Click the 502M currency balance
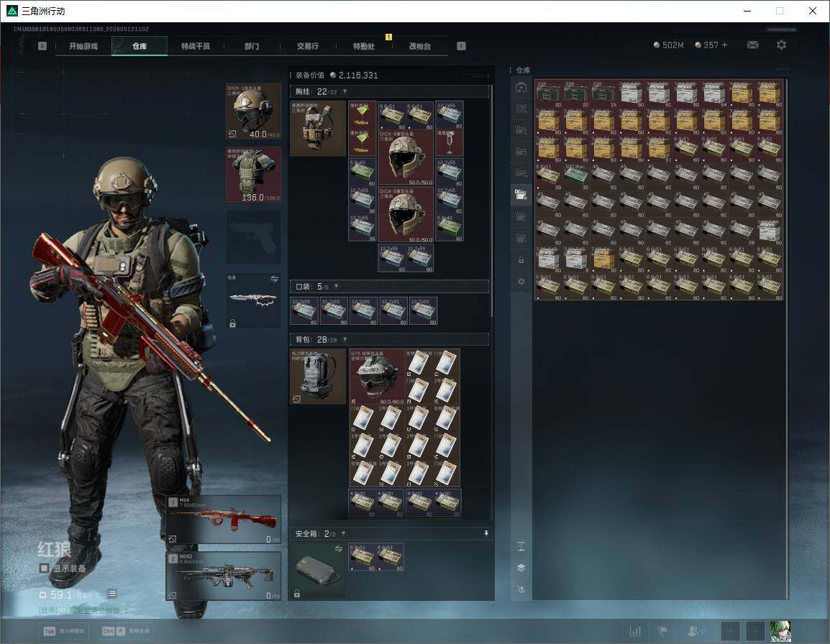830x644 pixels. pyautogui.click(x=669, y=45)
